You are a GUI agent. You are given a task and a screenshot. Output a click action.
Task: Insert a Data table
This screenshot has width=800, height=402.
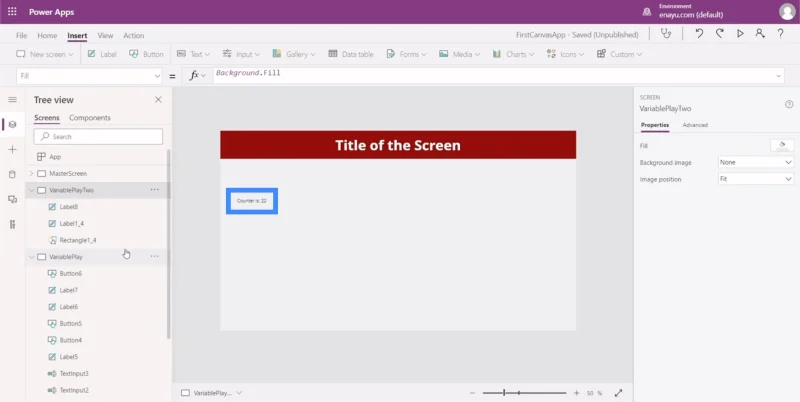(351, 54)
